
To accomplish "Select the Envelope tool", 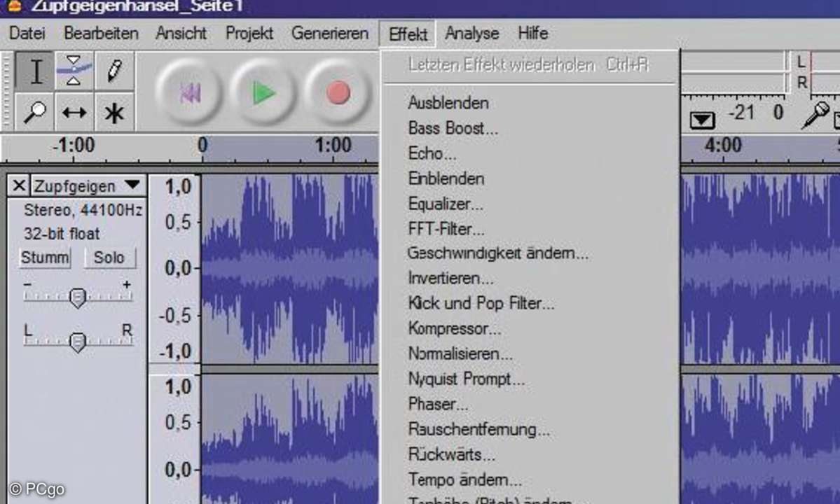I will tap(74, 71).
